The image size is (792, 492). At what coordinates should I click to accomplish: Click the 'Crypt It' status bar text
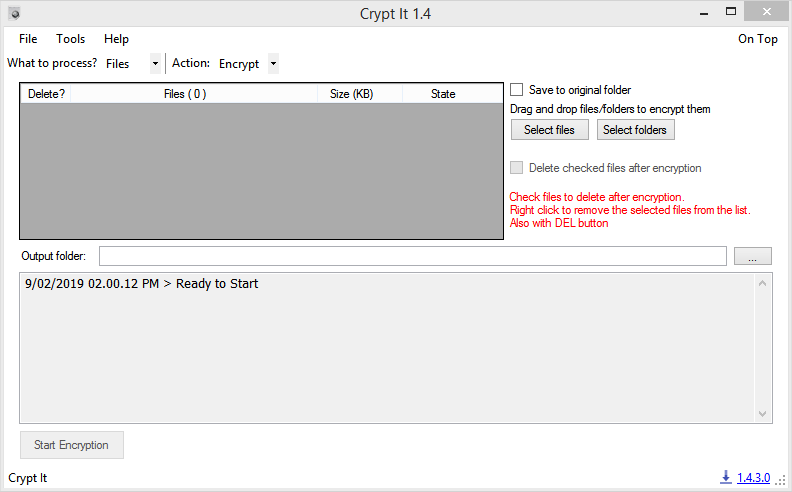(28, 478)
